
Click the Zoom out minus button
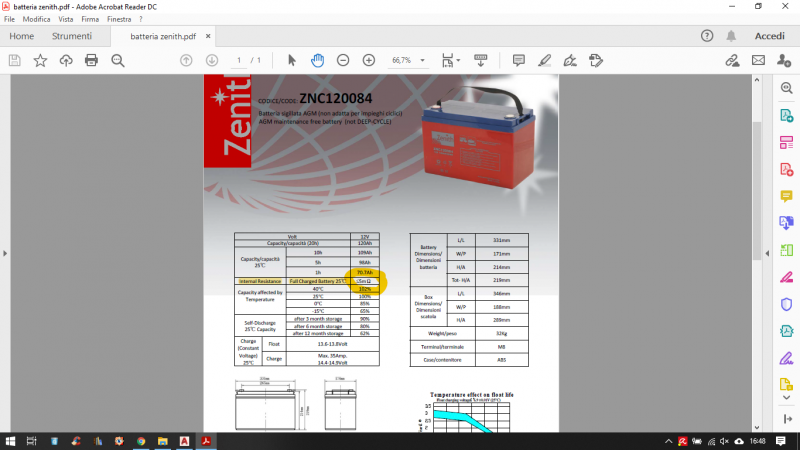coord(343,60)
